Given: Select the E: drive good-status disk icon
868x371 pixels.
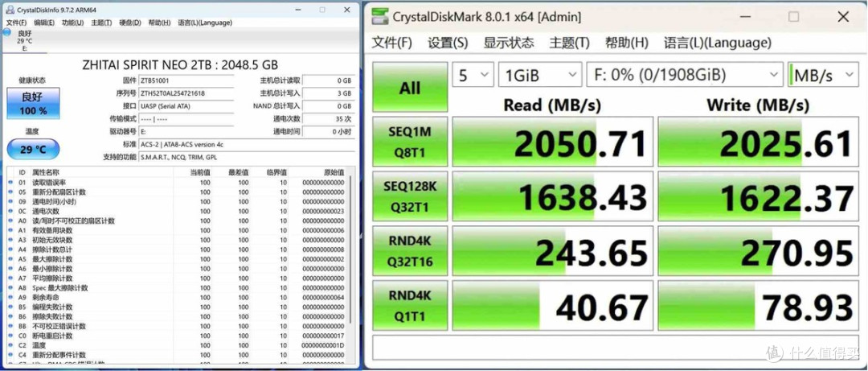Looking at the screenshot, I should (6, 33).
